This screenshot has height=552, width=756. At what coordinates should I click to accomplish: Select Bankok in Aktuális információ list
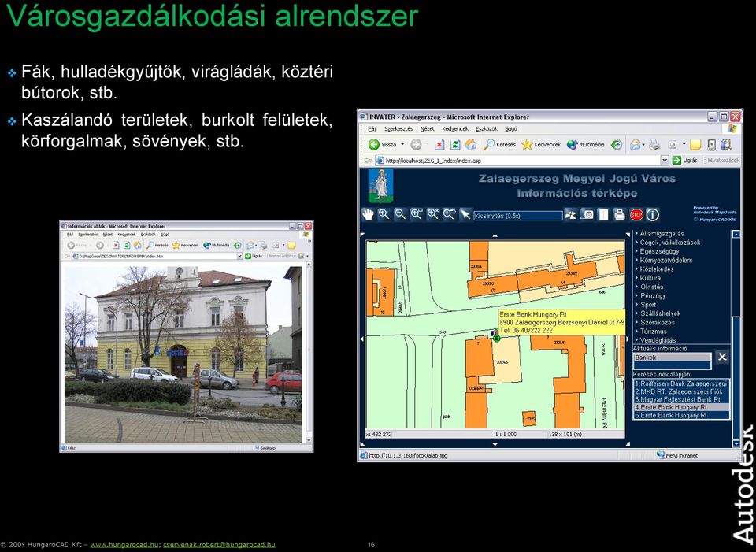coord(672,358)
